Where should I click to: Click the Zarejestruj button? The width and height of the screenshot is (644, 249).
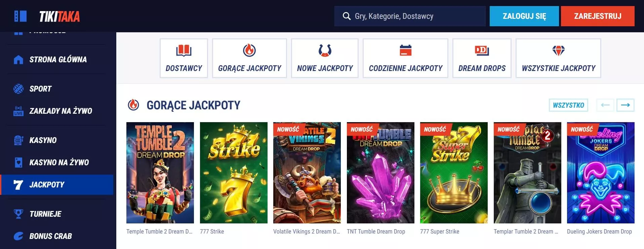click(598, 16)
